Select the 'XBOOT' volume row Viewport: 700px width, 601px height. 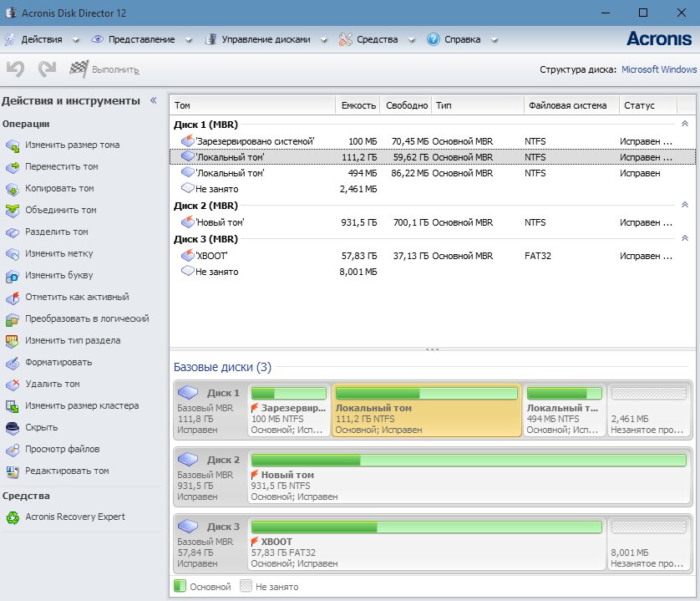pos(433,256)
